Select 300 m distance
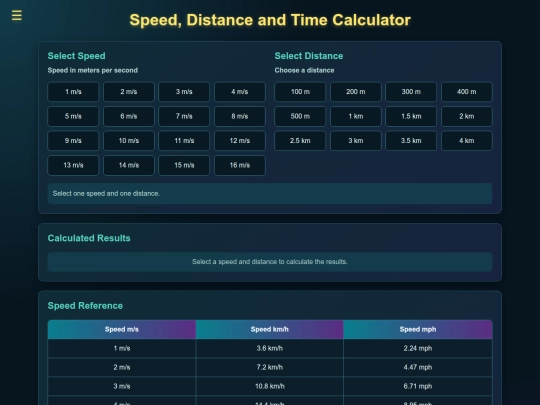 click(x=411, y=92)
